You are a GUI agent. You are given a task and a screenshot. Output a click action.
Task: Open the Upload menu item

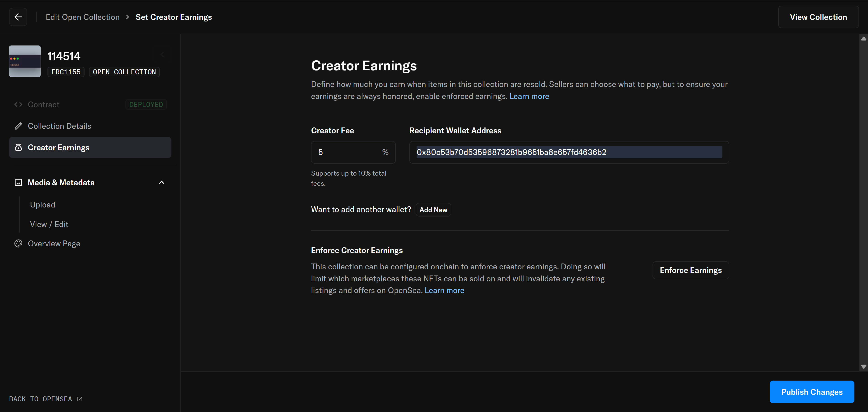[43, 205]
